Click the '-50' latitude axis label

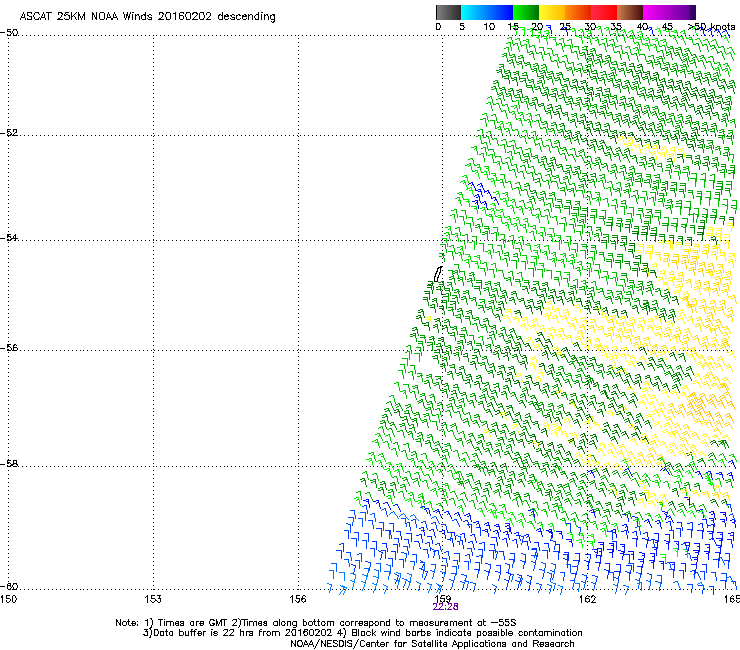tap(9, 33)
